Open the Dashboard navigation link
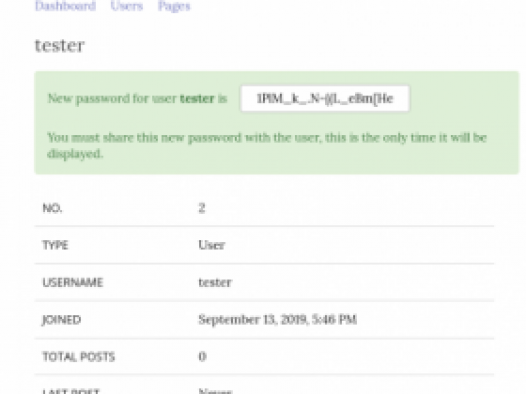Viewport: 526px width, 394px height. 65,6
